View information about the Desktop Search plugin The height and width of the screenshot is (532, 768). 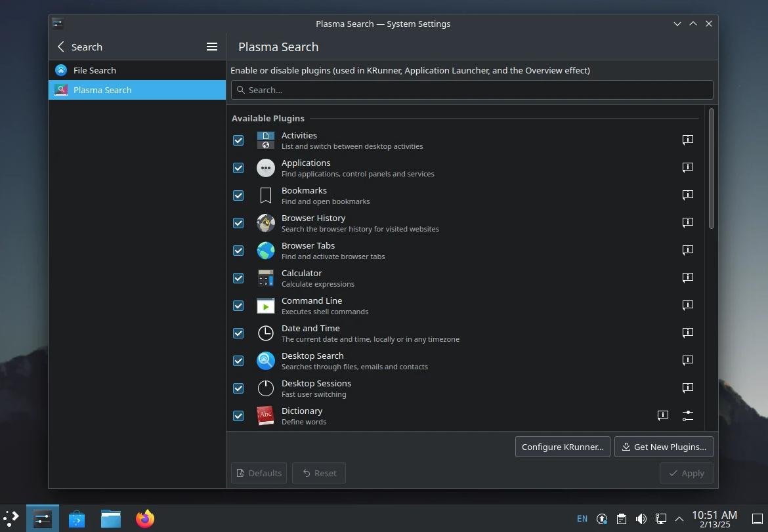click(x=687, y=360)
